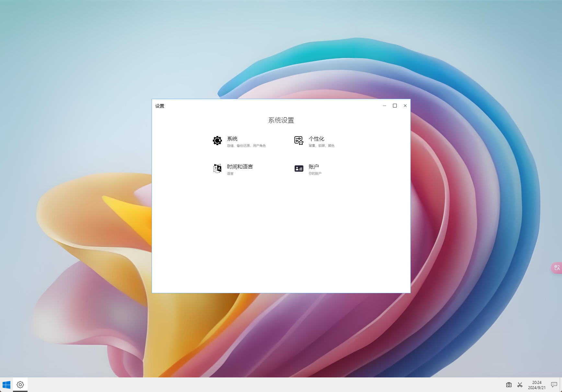
Task: Select the 账户 settings label
Action: click(314, 167)
